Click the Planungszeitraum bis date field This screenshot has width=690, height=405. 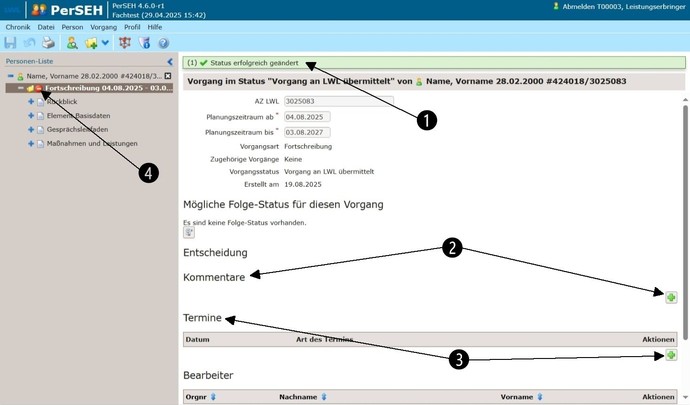[x=307, y=132]
